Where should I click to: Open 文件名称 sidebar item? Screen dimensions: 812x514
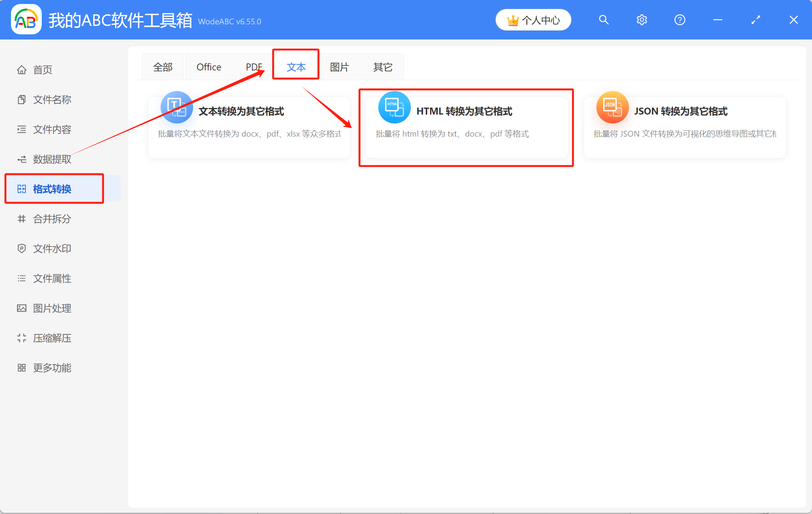[x=52, y=99]
